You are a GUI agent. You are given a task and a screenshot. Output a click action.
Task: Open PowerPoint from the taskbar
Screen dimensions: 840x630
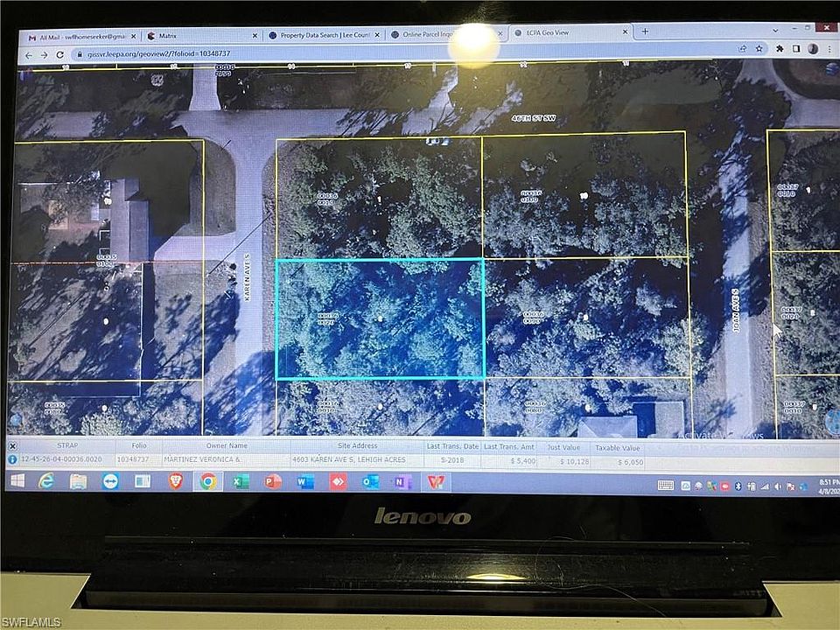click(273, 482)
